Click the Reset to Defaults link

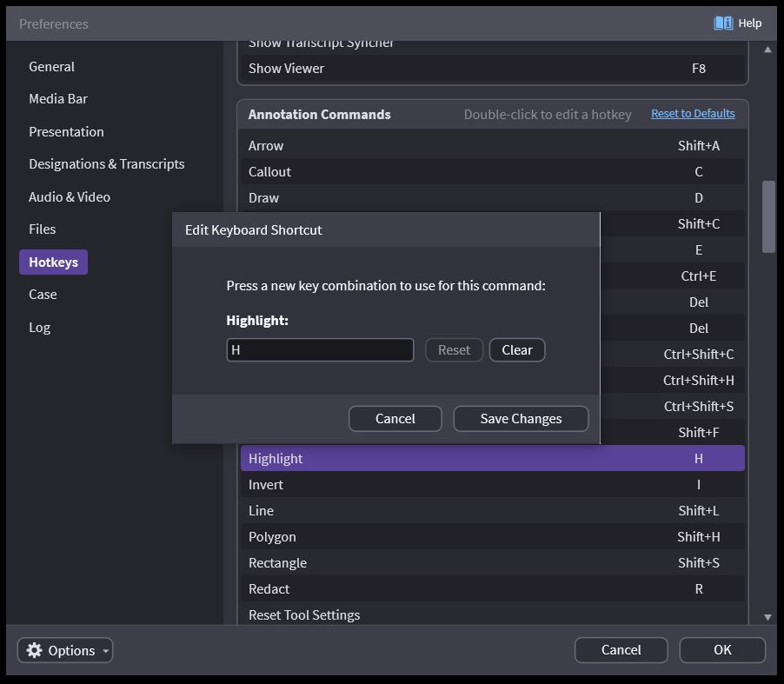(693, 114)
